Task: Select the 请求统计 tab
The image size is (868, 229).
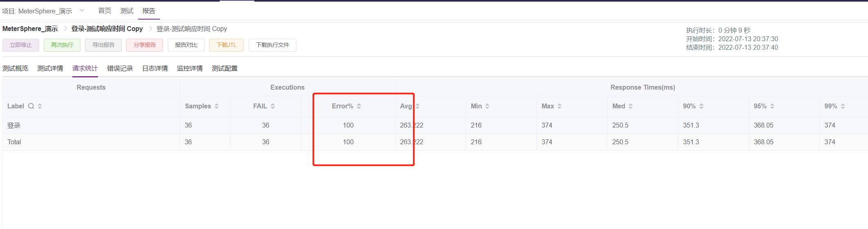Action: click(85, 68)
